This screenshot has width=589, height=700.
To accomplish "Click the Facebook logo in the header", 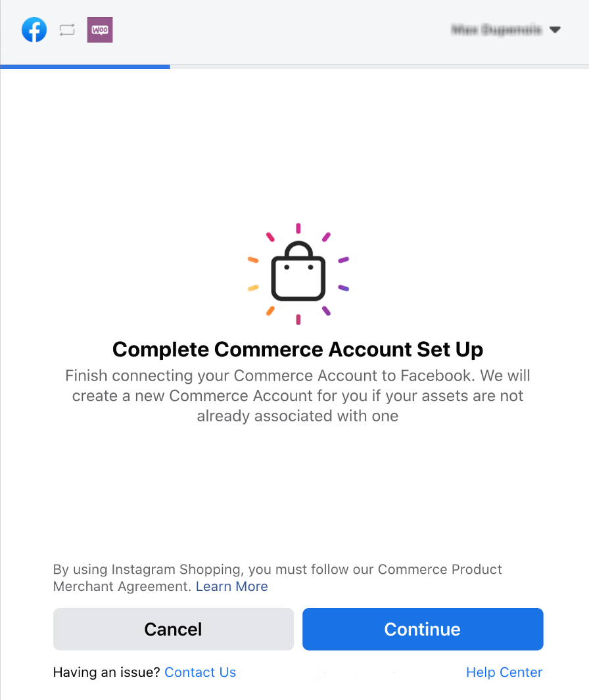I will tap(34, 30).
